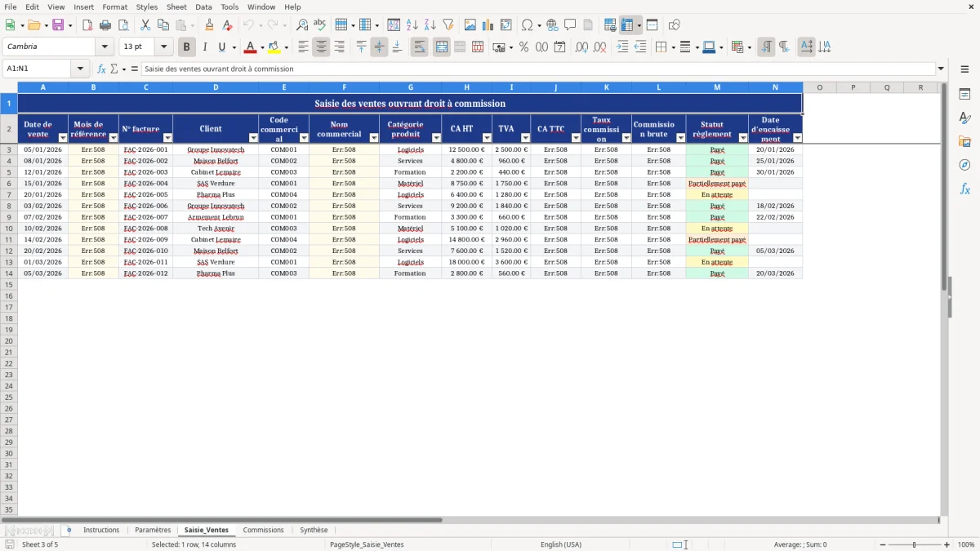
Task: Insert a hyperlink
Action: click(x=552, y=25)
